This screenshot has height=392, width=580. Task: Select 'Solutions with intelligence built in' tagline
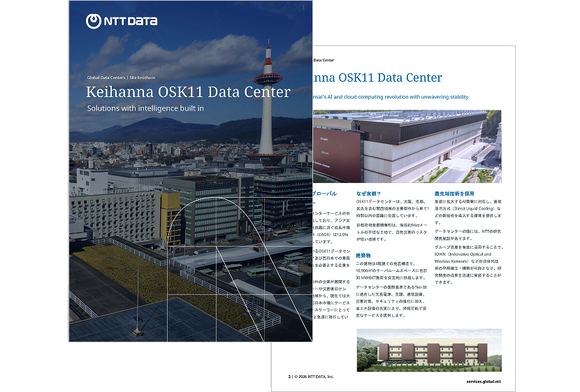(145, 108)
